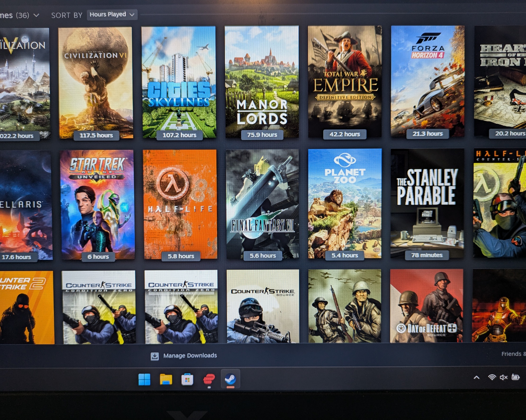Click the 5.6 hours label
This screenshot has height=420, width=526.
pos(263,256)
